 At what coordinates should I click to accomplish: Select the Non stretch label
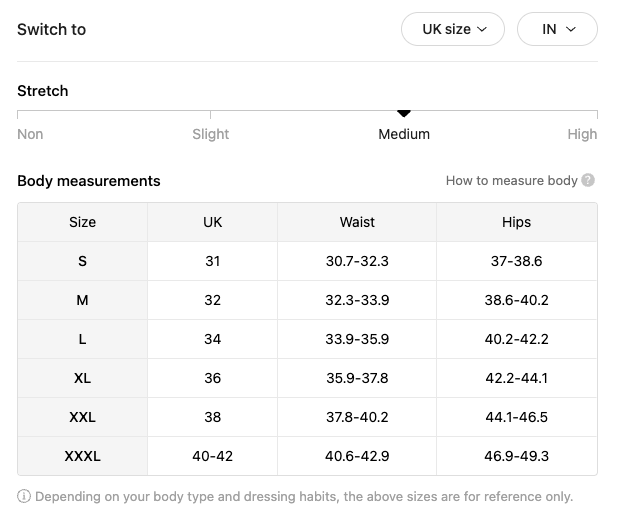pyautogui.click(x=30, y=134)
